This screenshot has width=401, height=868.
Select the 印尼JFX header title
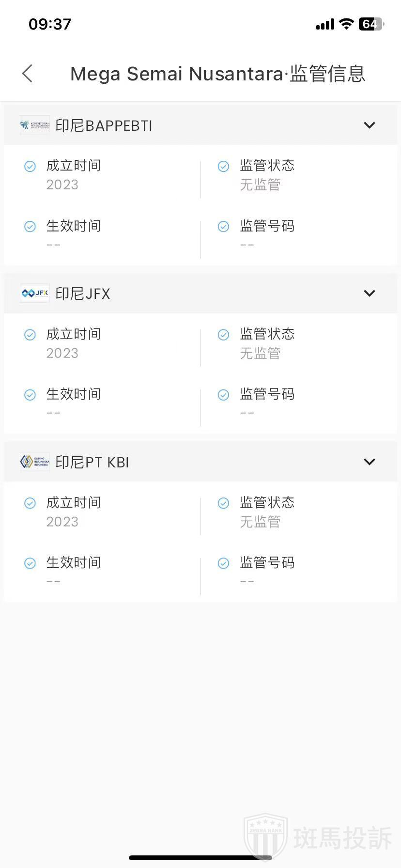coord(83,294)
